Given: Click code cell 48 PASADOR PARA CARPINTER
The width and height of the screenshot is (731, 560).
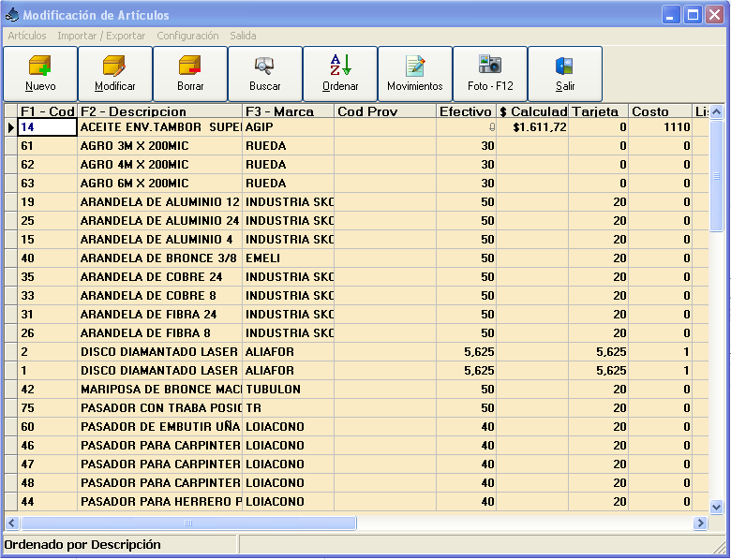Looking at the screenshot, I should point(47,482).
